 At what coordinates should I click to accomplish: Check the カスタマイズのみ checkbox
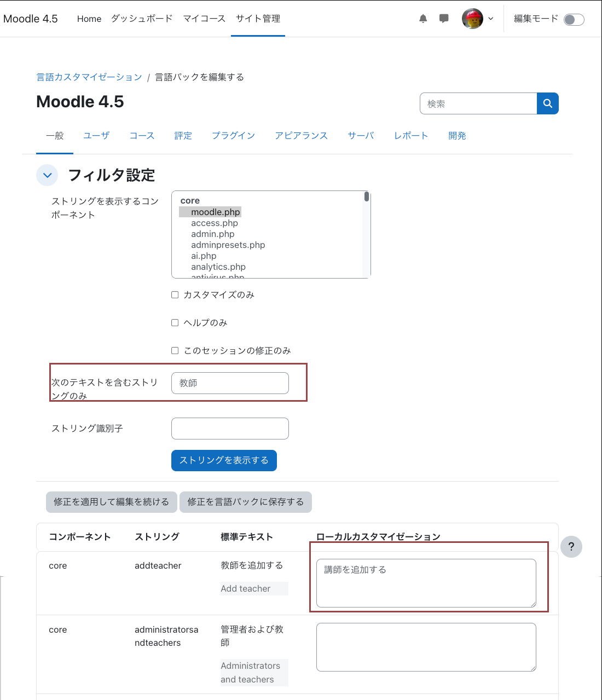[175, 295]
